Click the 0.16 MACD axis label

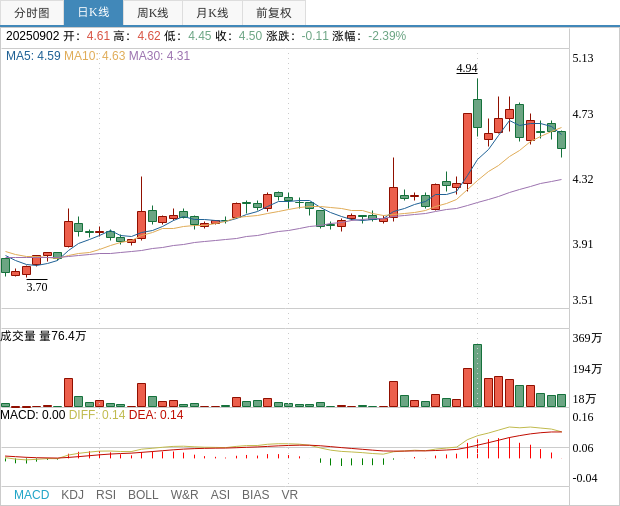point(583,417)
